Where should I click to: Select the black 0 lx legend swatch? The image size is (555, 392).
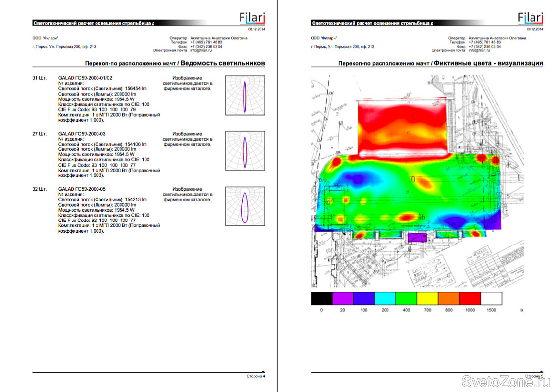[x=321, y=298]
